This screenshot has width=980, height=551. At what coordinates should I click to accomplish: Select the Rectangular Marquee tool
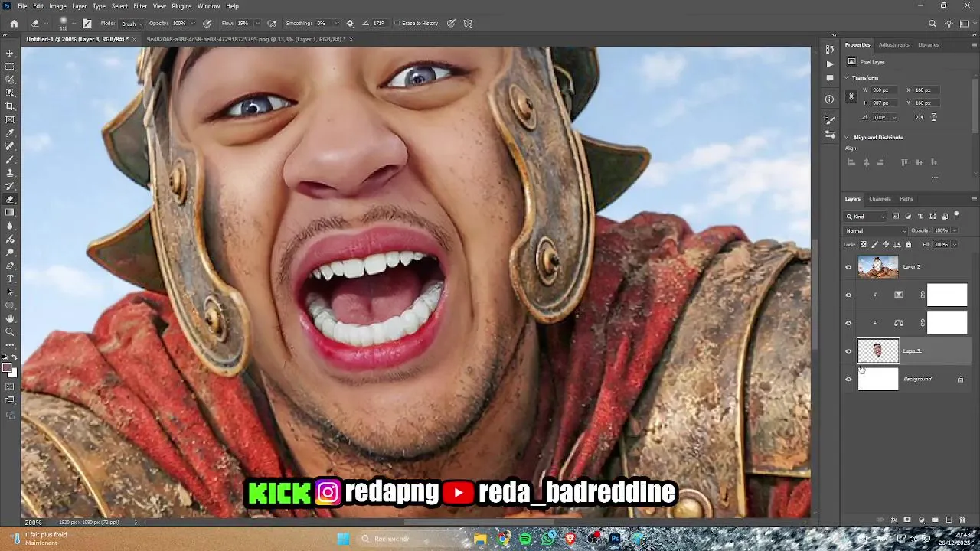click(x=10, y=67)
